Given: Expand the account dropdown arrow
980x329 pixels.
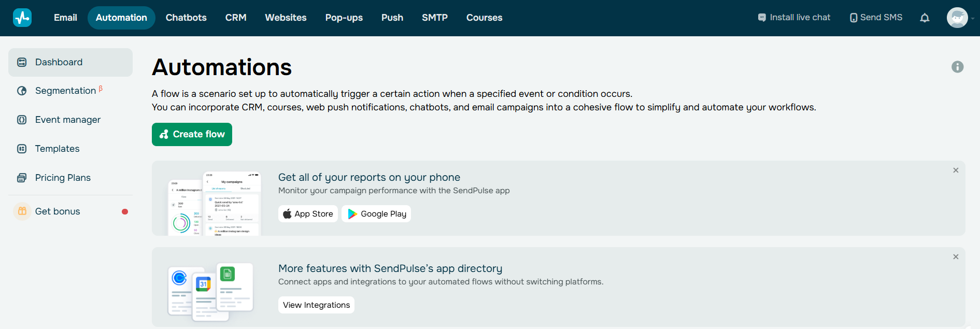Looking at the screenshot, I should click(973, 18).
